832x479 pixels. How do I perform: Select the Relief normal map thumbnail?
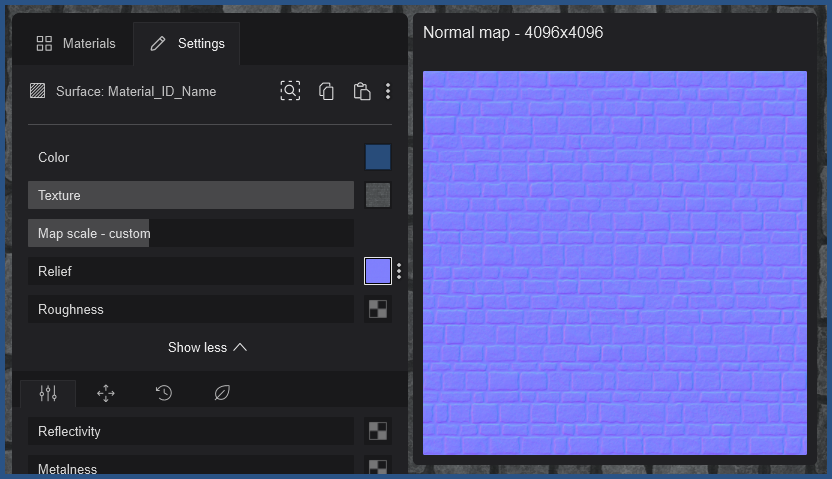(378, 272)
